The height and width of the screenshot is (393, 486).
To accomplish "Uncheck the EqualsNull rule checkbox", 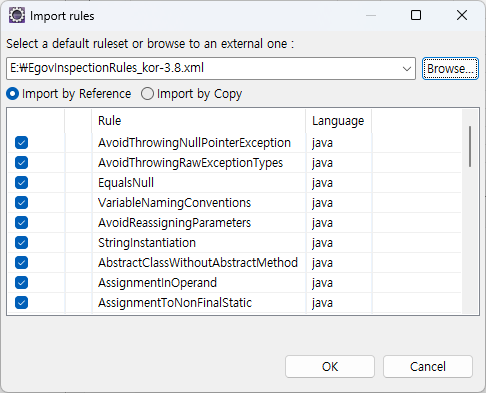I will click(21, 183).
